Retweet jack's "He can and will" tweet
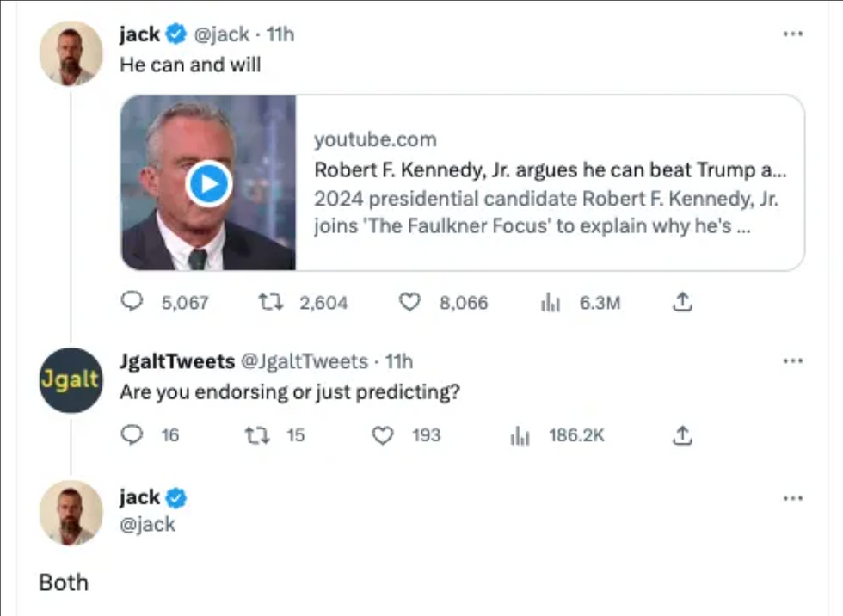 (270, 302)
